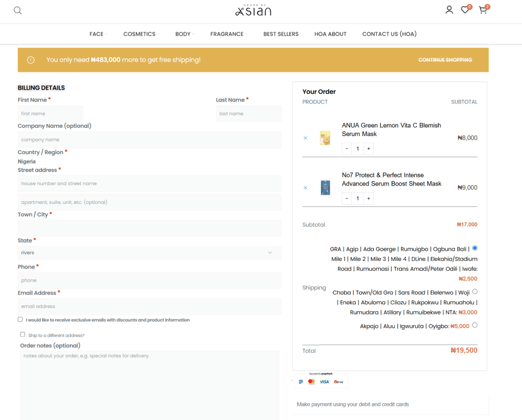Go to BEST SELLERS page
The width and height of the screenshot is (522, 420).
(x=281, y=34)
